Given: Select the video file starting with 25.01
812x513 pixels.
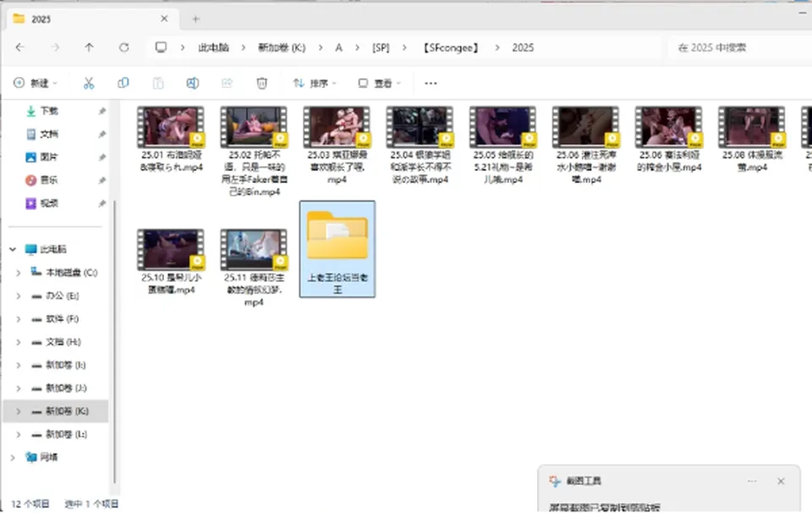Looking at the screenshot, I should (x=171, y=140).
